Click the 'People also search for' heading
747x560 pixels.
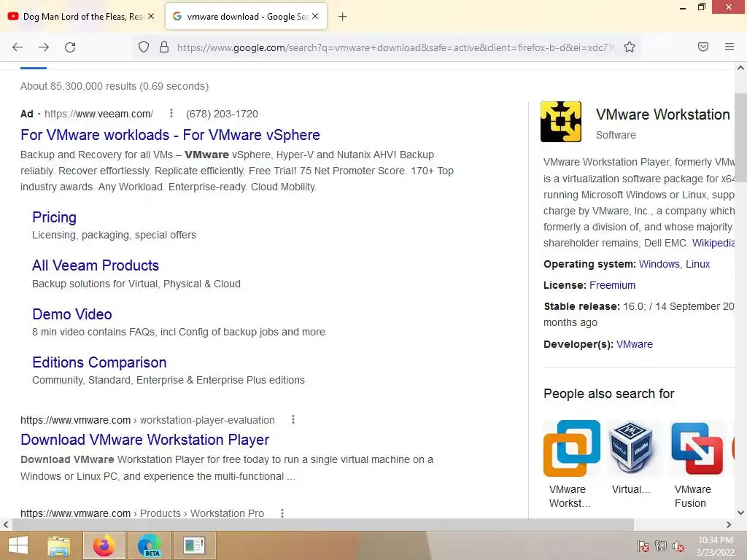tap(609, 394)
